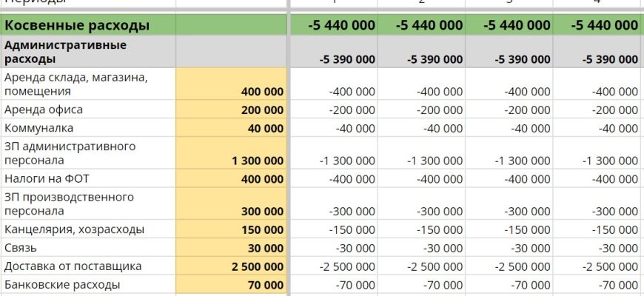The height and width of the screenshot is (296, 644).
Task: Click the 'Административные расходы' row label
Action: pyautogui.click(x=88, y=52)
